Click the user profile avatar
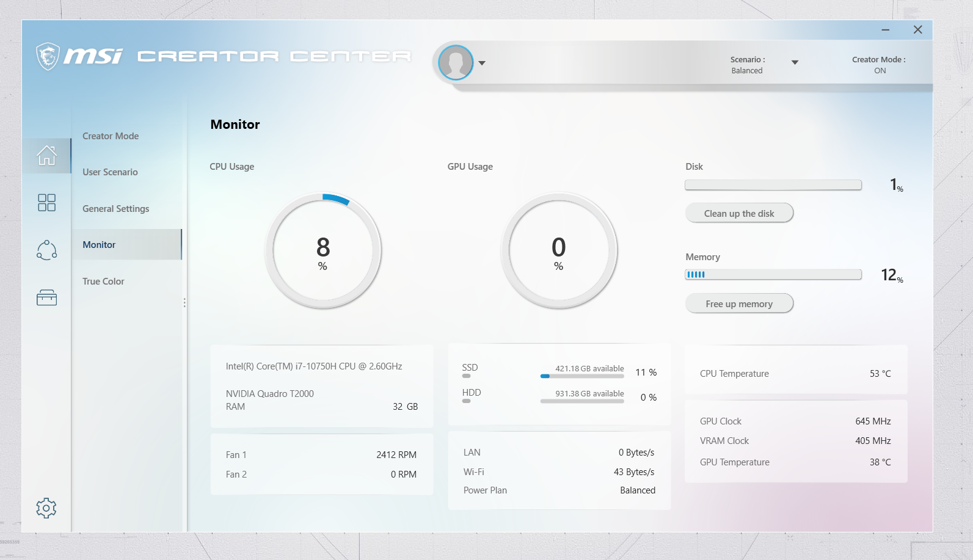This screenshot has height=560, width=973. click(456, 62)
